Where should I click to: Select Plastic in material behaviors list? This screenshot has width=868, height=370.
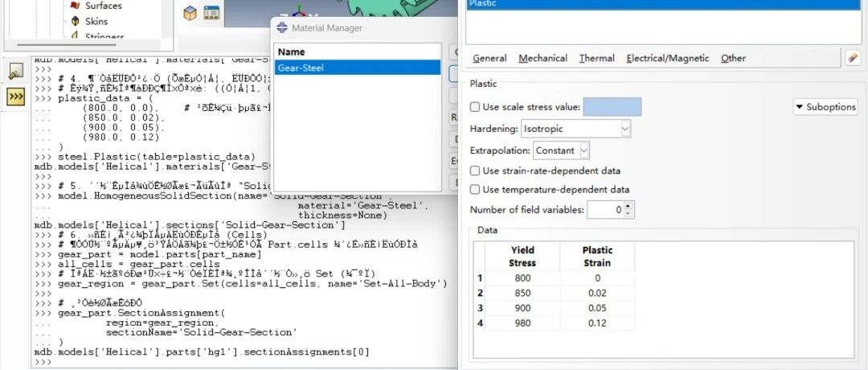point(663,5)
